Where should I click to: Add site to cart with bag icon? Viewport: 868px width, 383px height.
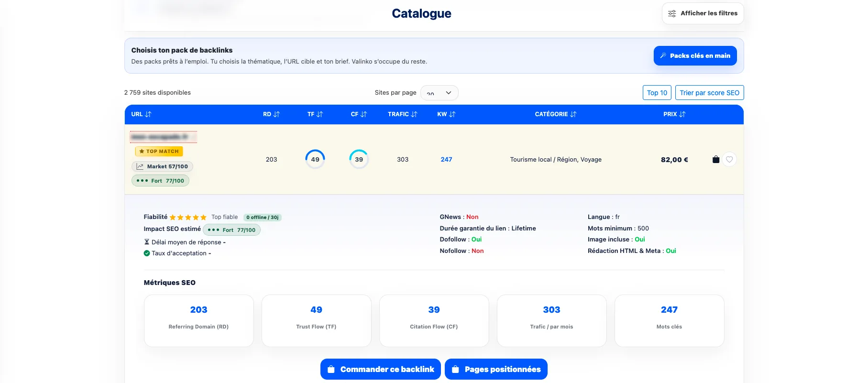point(716,159)
